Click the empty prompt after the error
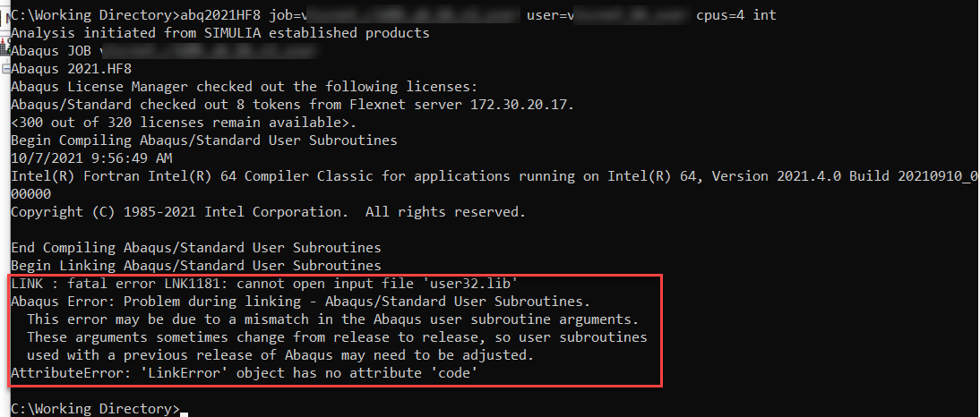 (x=184, y=409)
